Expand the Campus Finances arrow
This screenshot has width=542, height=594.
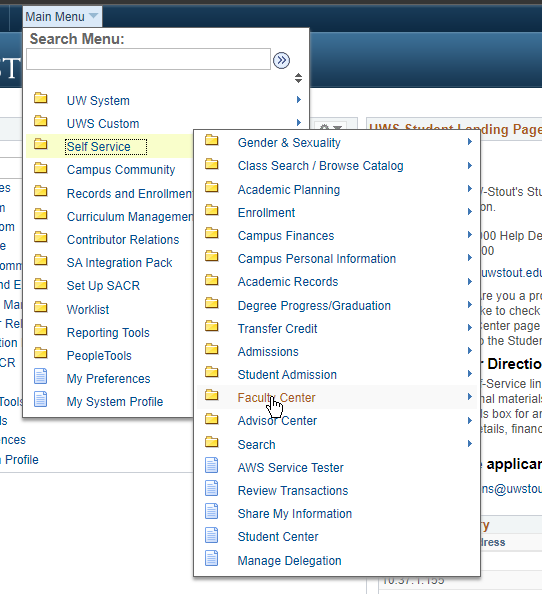click(x=470, y=234)
